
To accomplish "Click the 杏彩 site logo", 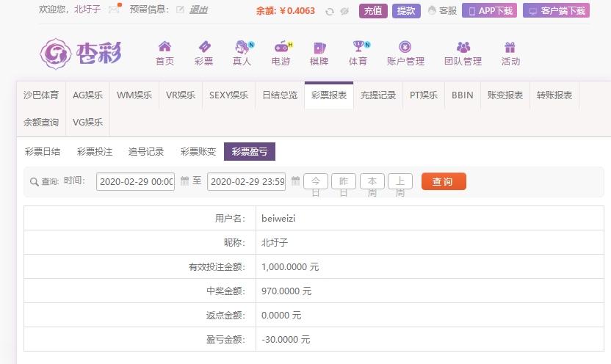I will [81, 54].
